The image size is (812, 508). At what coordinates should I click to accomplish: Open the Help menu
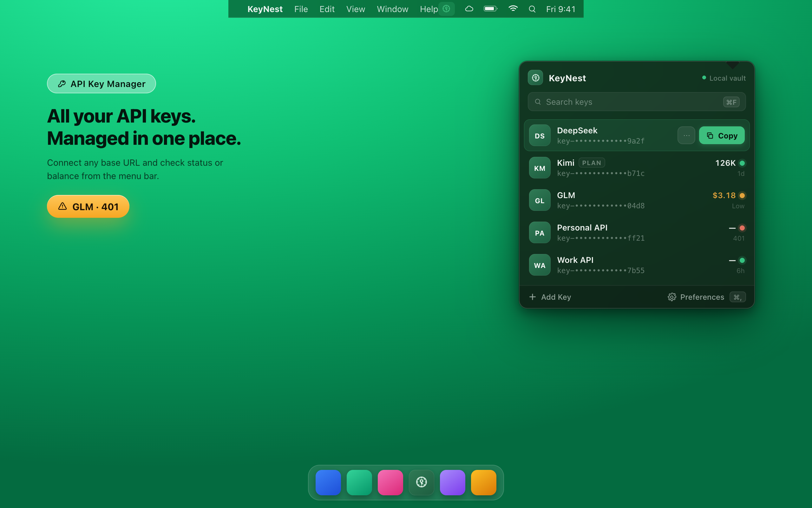pos(429,9)
